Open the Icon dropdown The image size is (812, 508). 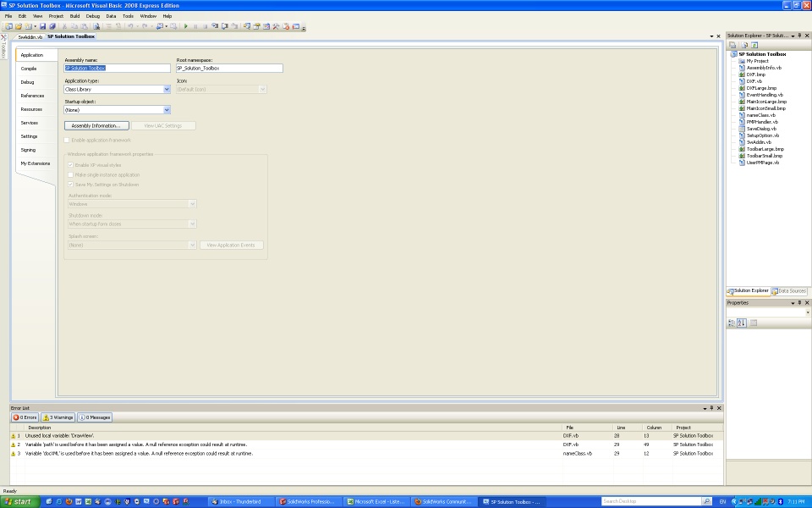(262, 89)
